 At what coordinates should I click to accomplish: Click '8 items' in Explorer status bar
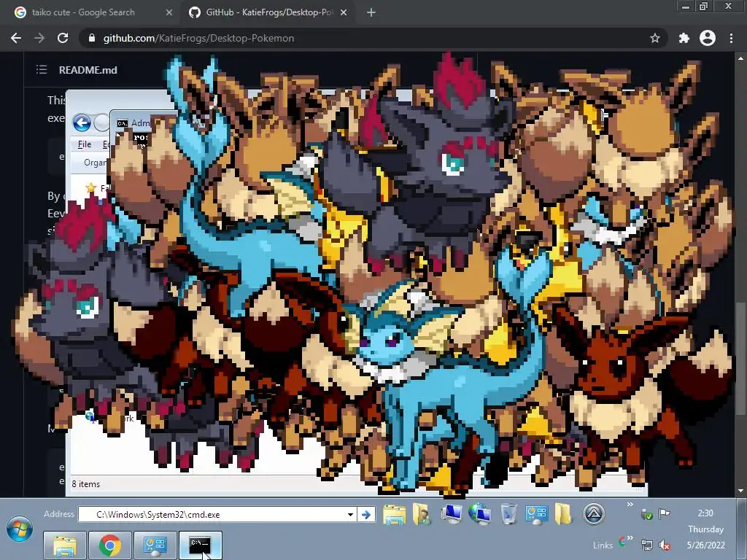(x=86, y=484)
